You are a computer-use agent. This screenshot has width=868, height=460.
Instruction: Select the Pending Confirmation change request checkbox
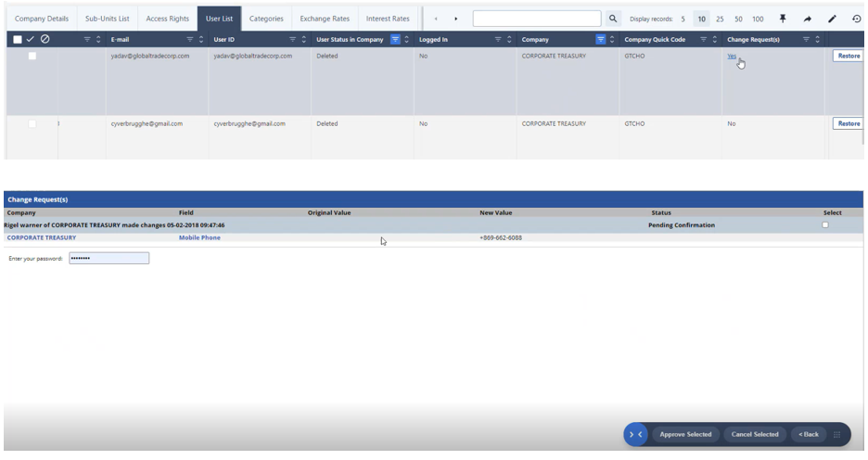click(x=825, y=225)
